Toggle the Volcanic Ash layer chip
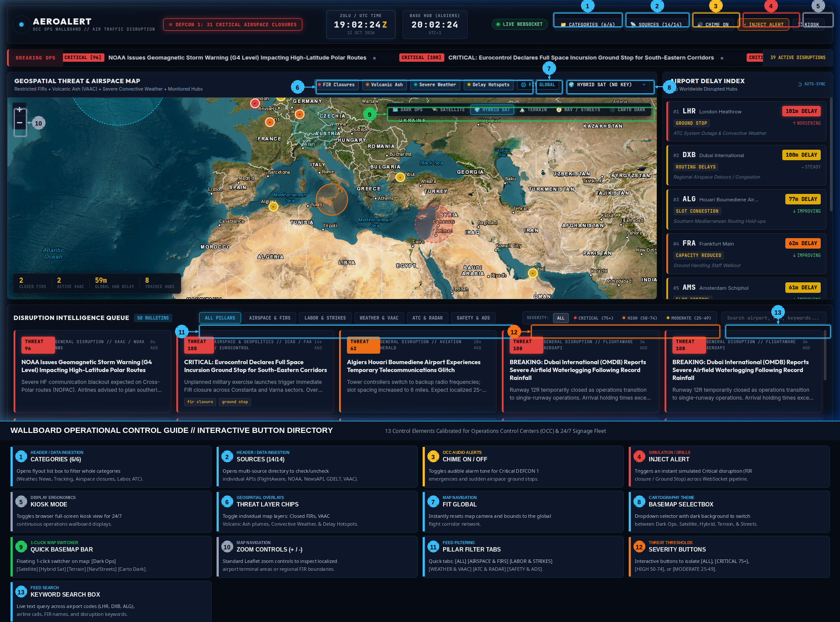The image size is (840, 622). pos(384,85)
